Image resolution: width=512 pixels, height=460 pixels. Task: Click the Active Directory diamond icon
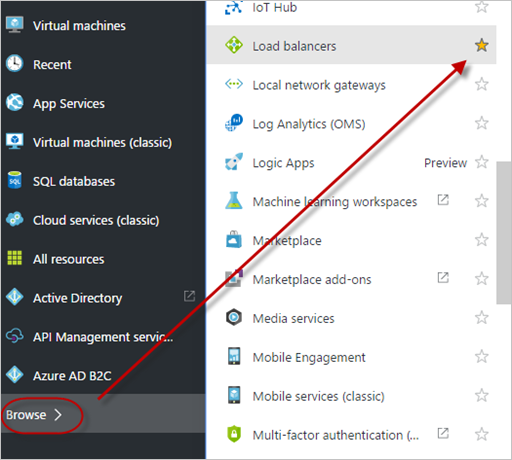coord(15,297)
